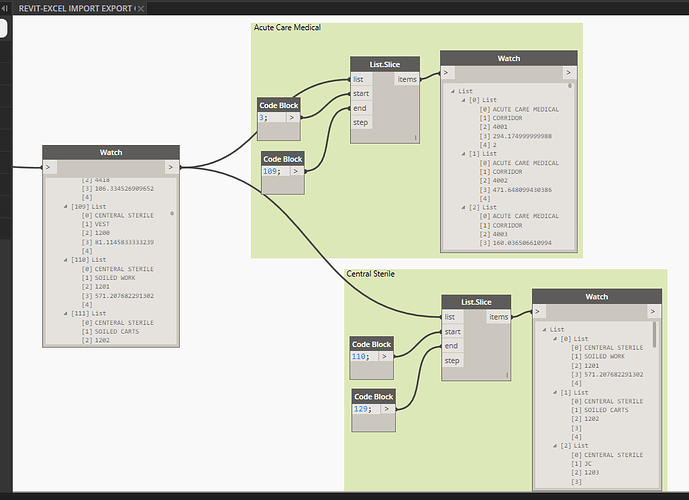Image resolution: width=689 pixels, height=500 pixels.
Task: Close the REVIT-EXCEL IMPORT EXPORT tab
Action: pyautogui.click(x=139, y=8)
